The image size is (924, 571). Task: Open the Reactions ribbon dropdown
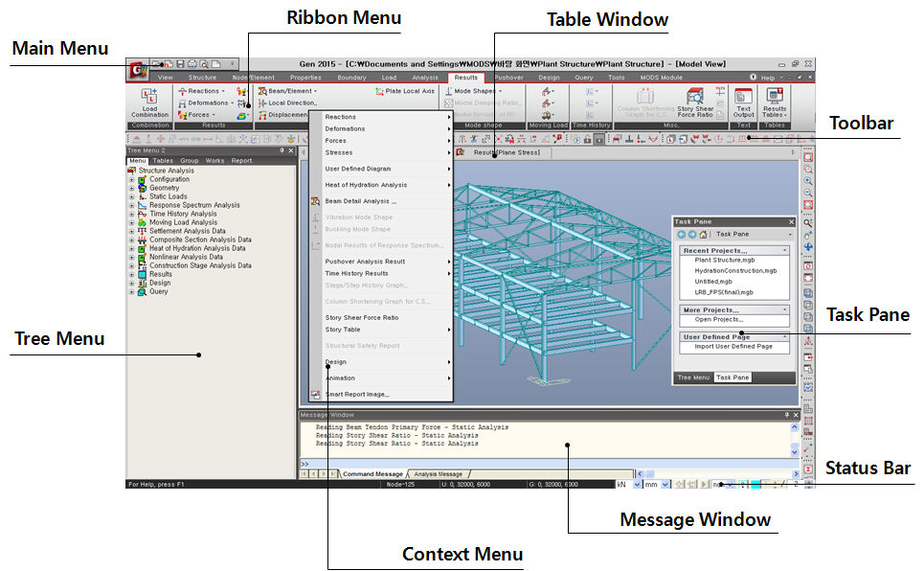tap(223, 91)
